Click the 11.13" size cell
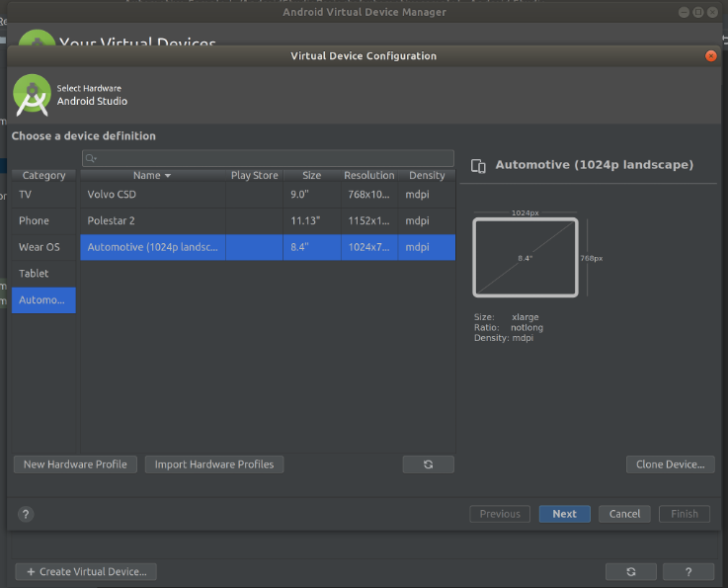 click(x=312, y=220)
